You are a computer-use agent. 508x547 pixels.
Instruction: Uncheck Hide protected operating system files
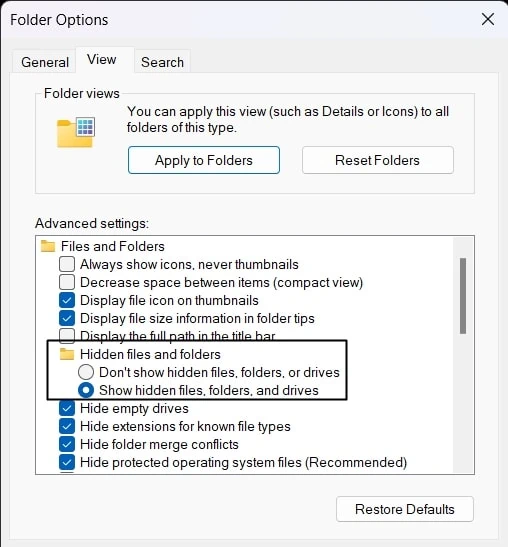coord(67,462)
